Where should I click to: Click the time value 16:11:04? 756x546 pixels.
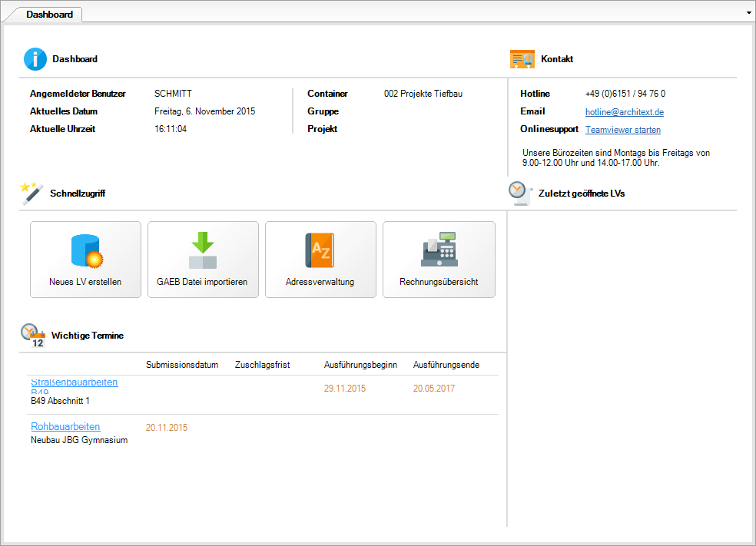pyautogui.click(x=171, y=129)
